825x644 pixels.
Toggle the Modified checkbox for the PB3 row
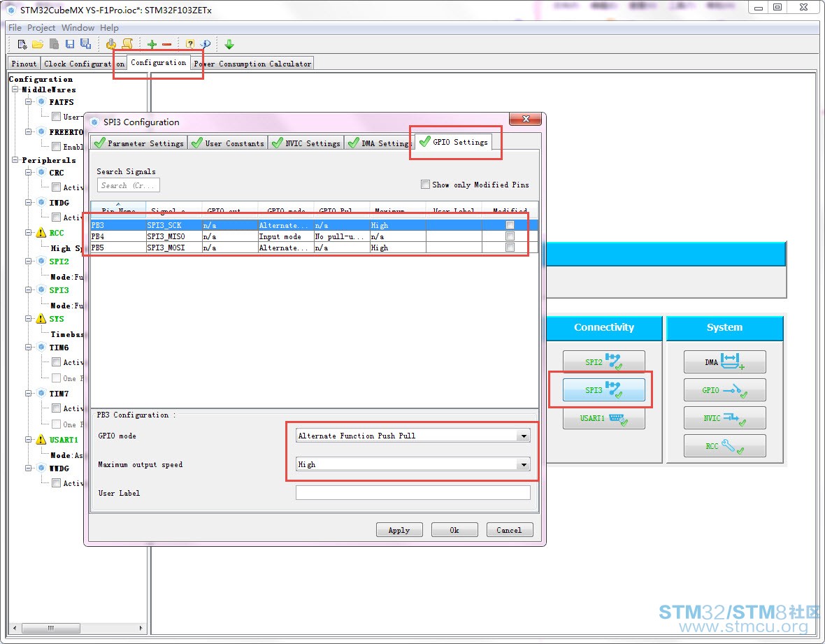click(x=510, y=225)
